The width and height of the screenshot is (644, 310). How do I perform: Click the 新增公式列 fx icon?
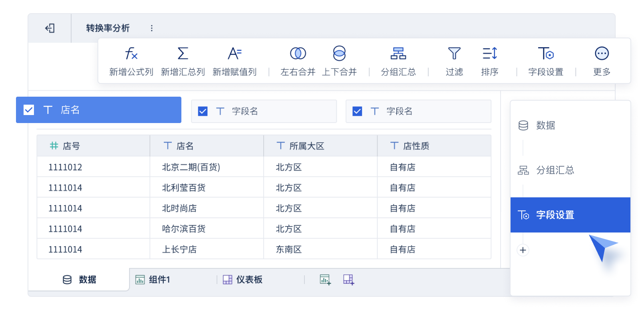click(131, 54)
